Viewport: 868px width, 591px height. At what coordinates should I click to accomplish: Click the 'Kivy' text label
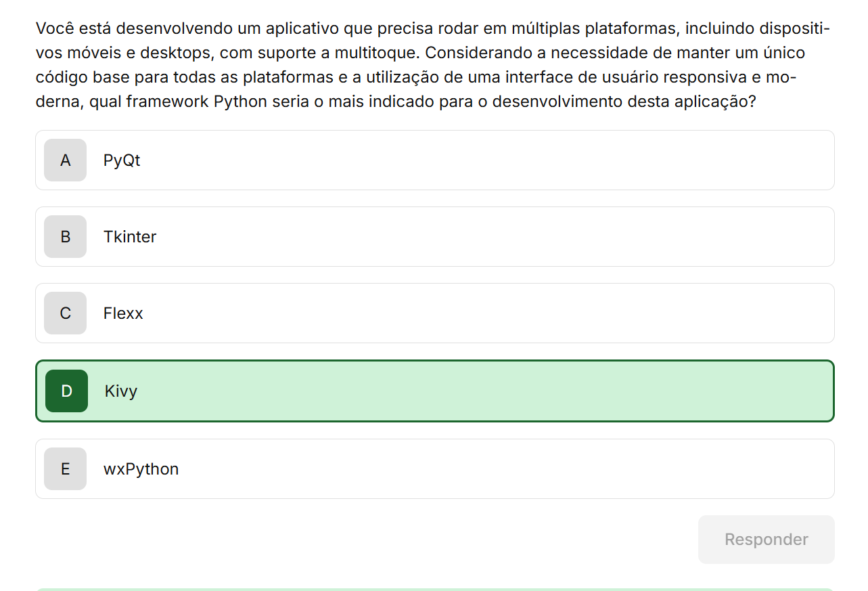point(121,391)
